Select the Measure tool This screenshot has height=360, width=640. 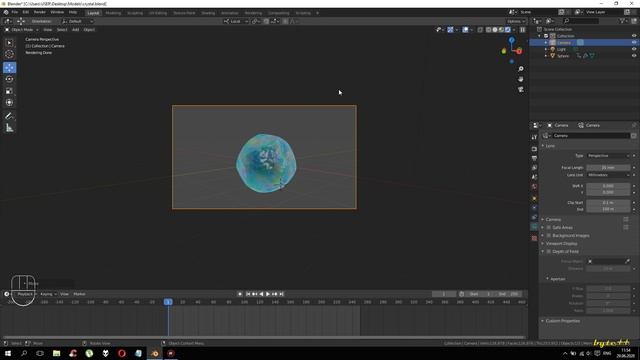[9, 128]
